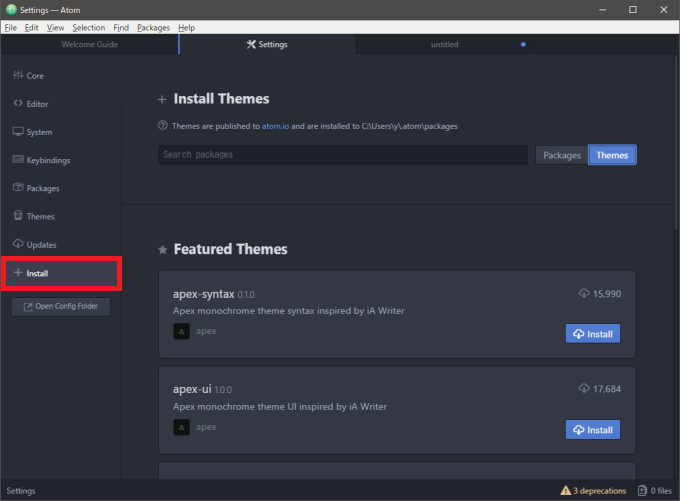Open the Core settings section
680x501 pixels.
61,75
